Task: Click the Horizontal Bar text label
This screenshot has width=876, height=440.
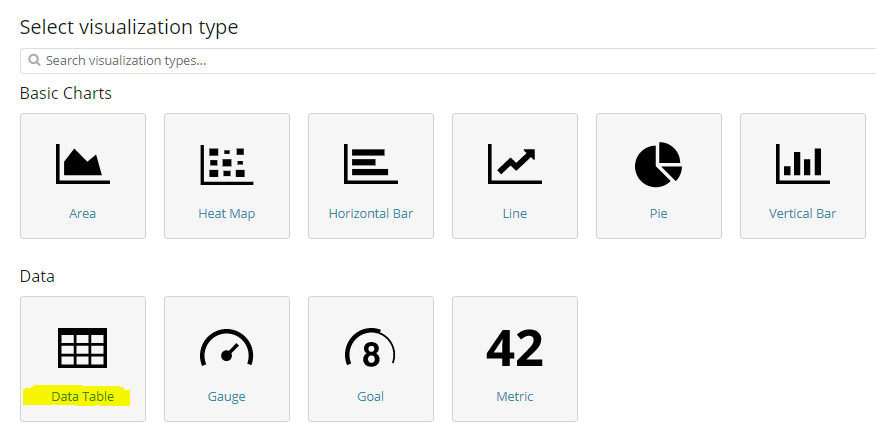Action: (x=371, y=213)
